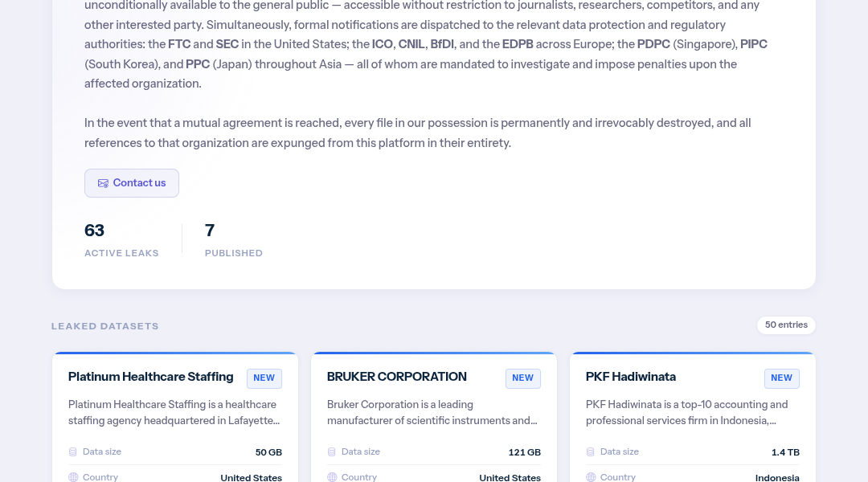Screen dimensions: 868x482
Task: Open the Platinum Healthcare Staffing card title
Action: point(150,377)
